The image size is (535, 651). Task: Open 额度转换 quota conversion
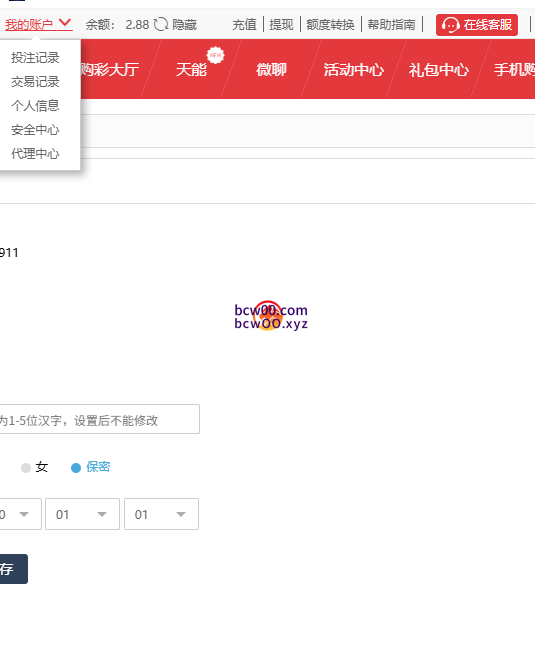pyautogui.click(x=330, y=25)
